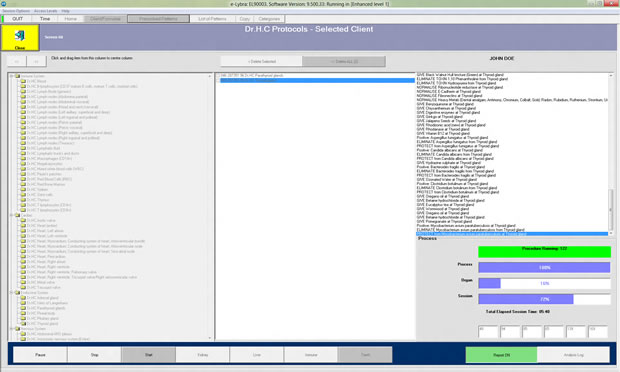Open the Help menu
This screenshot has height=372, width=620.
coord(66,11)
